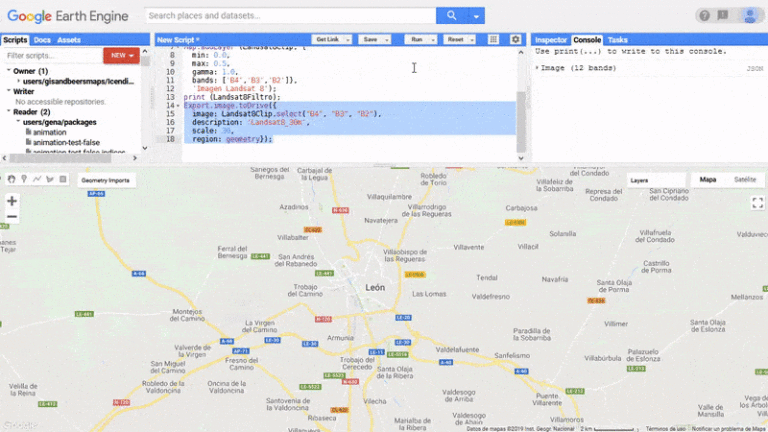768x432 pixels.
Task: Click 'No accessible repositories.' text
Action: [60, 102]
